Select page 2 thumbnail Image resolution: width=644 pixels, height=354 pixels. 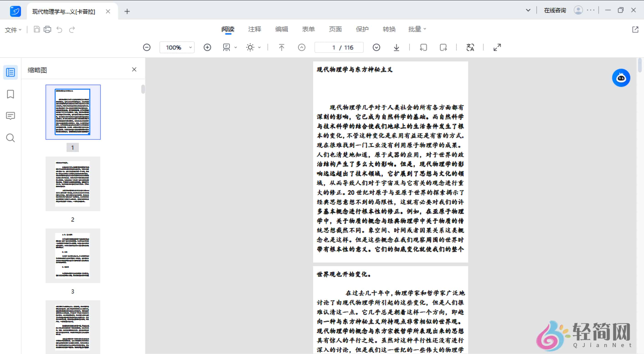[x=73, y=184]
